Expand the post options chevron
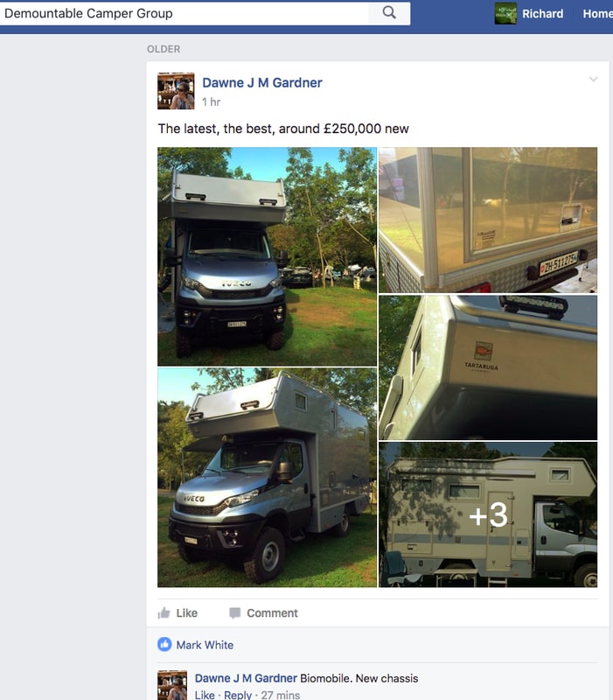 [x=593, y=80]
